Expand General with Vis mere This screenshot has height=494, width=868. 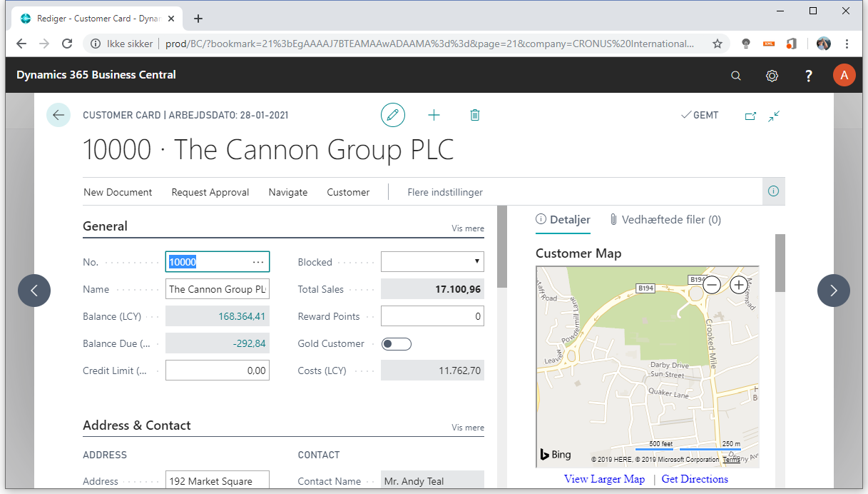tap(468, 228)
